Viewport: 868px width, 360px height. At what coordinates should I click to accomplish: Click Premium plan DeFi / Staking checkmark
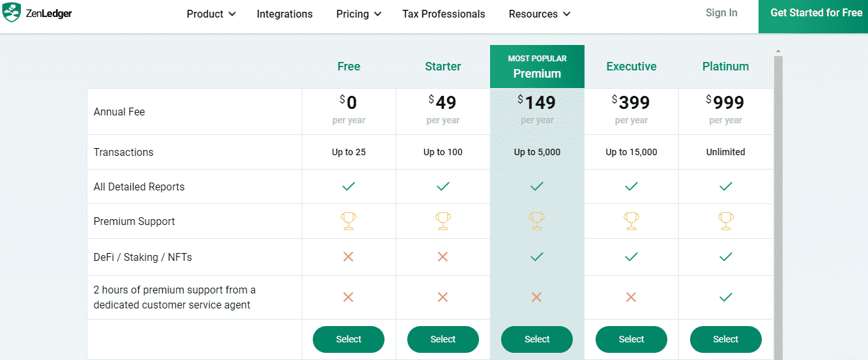[x=537, y=257]
